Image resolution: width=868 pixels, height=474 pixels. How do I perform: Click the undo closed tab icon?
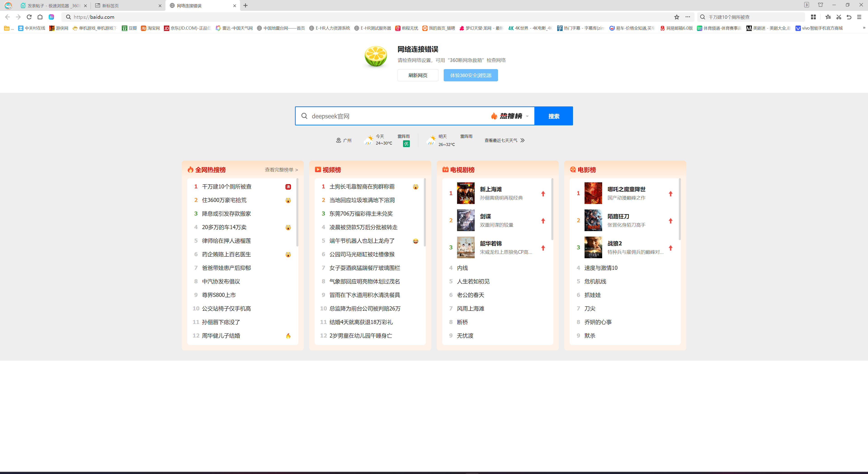pyautogui.click(x=849, y=17)
